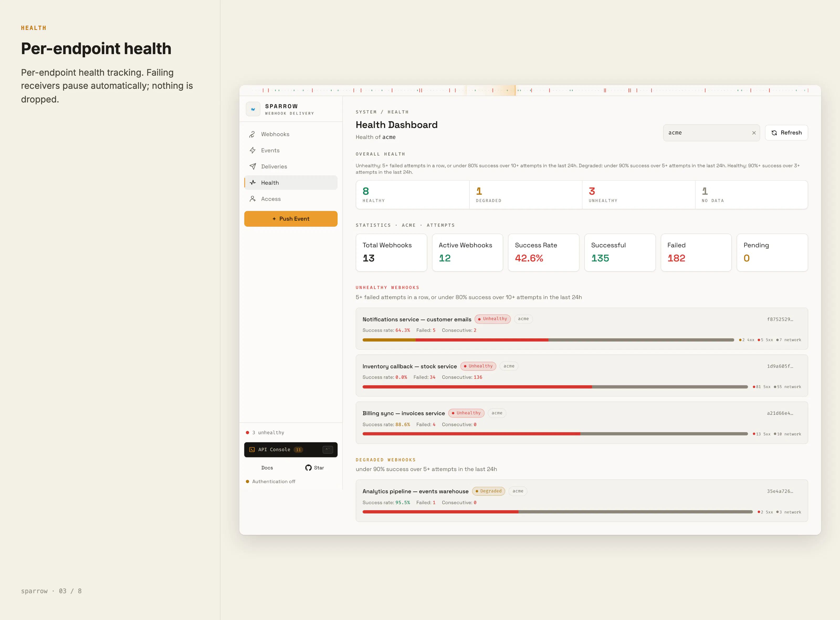The height and width of the screenshot is (620, 840).
Task: Open the Notifications service webhook row
Action: point(582,329)
